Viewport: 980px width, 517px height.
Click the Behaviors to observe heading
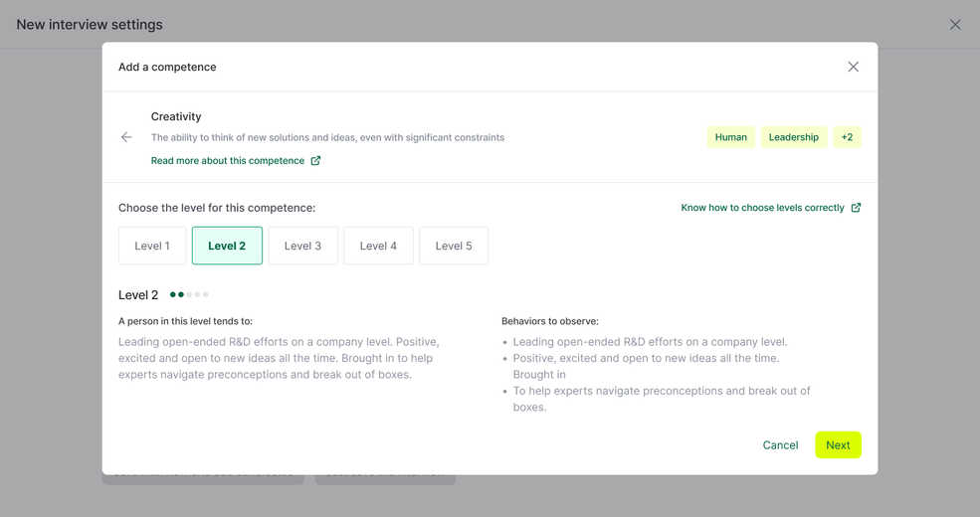click(x=550, y=321)
